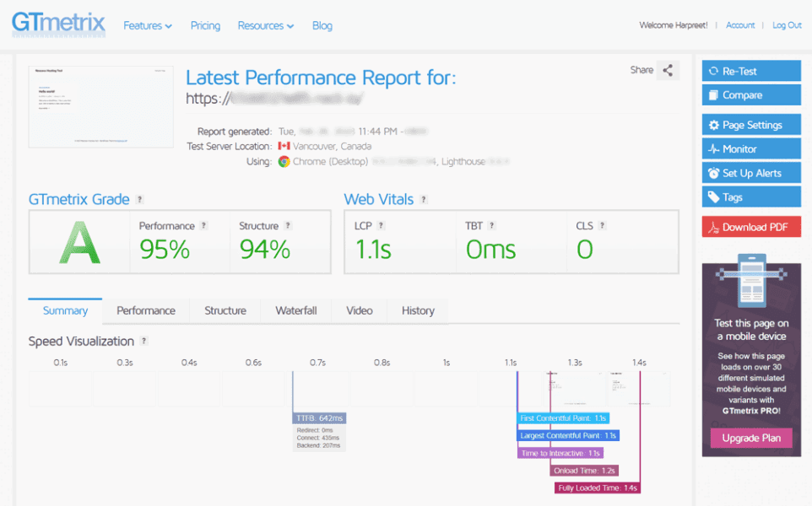This screenshot has height=506, width=812.
Task: Click the Vancouver, Canada location text
Action: tap(332, 147)
